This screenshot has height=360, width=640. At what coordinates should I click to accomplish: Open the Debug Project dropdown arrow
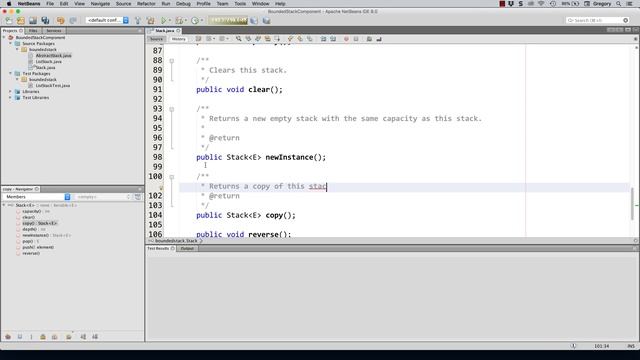pos(186,20)
